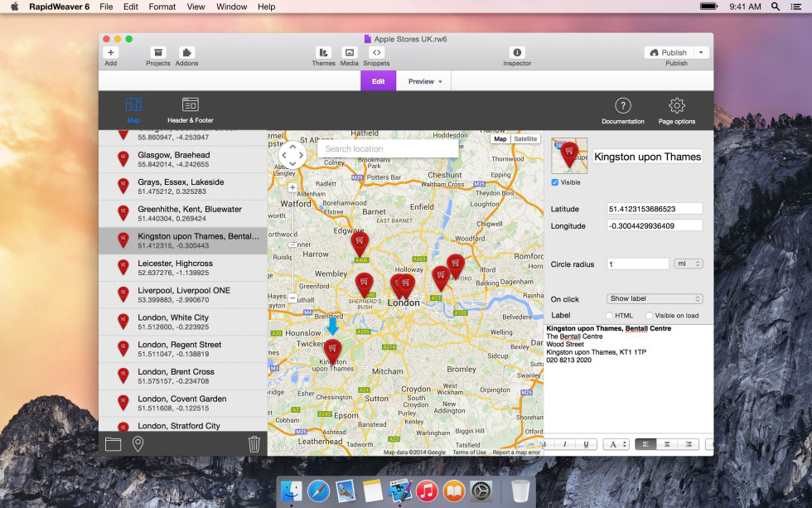The image size is (812, 508).
Task: Open the File menu
Action: click(x=106, y=7)
